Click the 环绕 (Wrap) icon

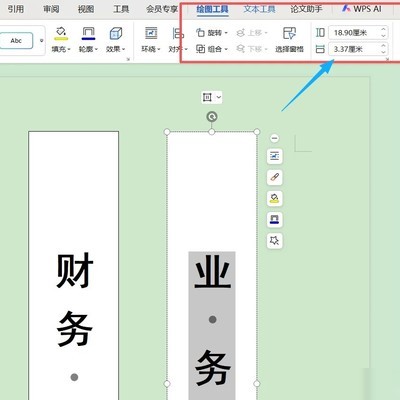(151, 33)
